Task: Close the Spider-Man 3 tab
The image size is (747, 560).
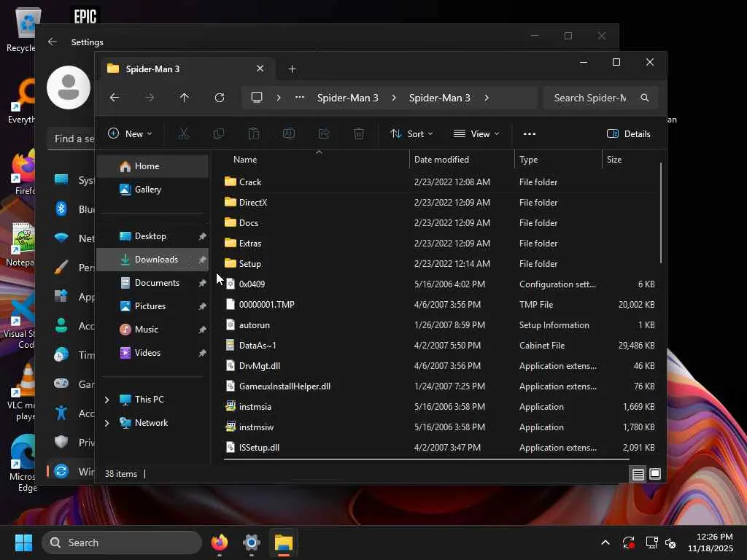Action: tap(260, 69)
